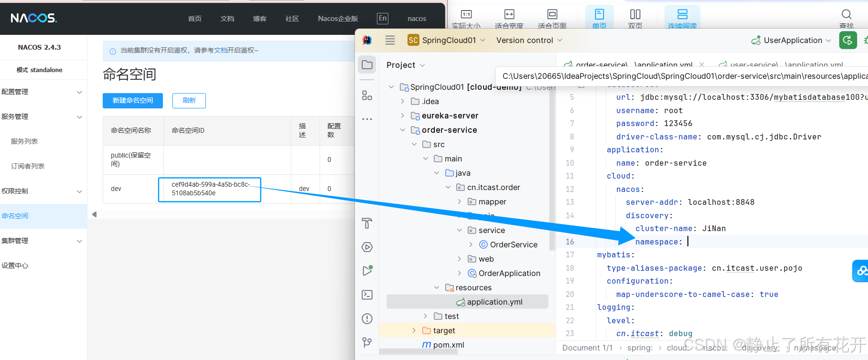Screen dimensions: 868x360
Task: Open the Terminal tool window icon
Action: (367, 295)
